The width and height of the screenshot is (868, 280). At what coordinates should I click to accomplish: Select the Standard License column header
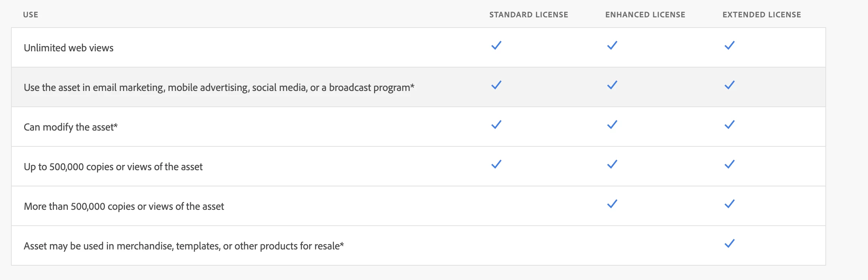coord(529,15)
